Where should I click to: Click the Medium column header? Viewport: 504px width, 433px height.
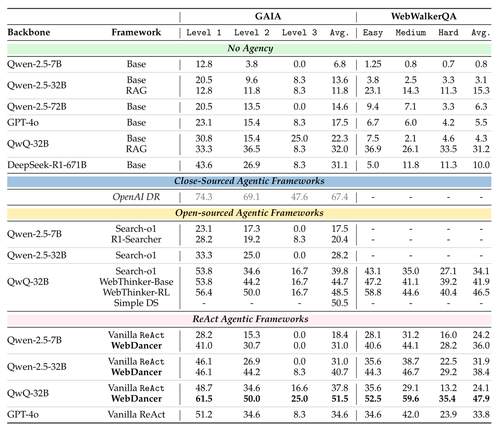tap(411, 33)
